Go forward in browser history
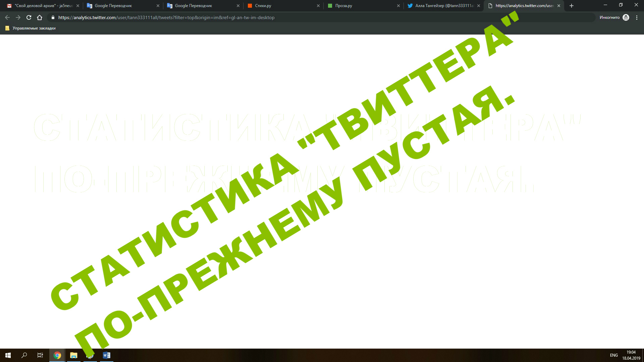Screen dimensions: 644x362 tap(18, 17)
